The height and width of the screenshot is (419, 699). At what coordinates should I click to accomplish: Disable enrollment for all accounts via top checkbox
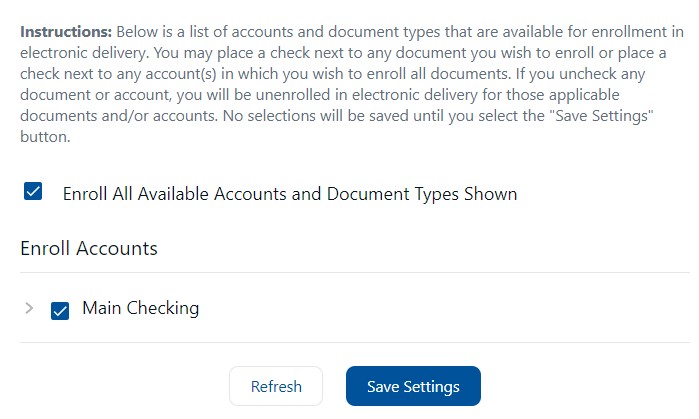point(33,191)
